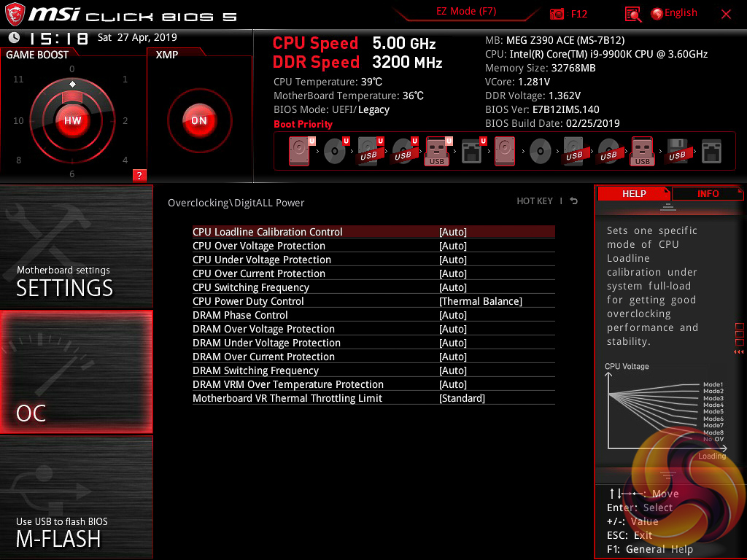Click the BIOS Ver: E7B12IMS.140 text
The height and width of the screenshot is (560, 747).
point(542,109)
